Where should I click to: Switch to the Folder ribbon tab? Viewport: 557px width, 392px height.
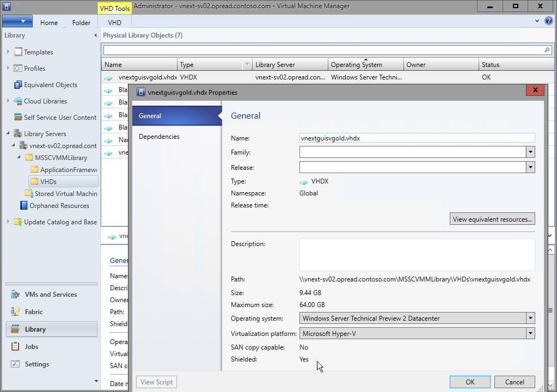click(x=81, y=22)
